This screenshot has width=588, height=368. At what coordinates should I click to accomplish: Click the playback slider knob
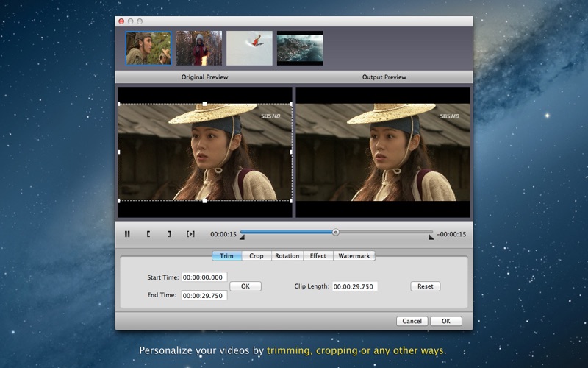tap(336, 233)
